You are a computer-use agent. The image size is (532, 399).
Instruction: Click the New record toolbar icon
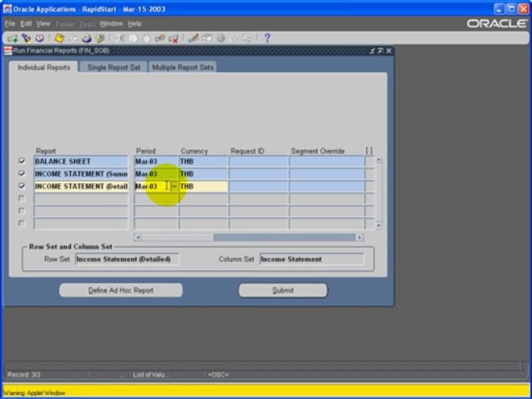pyautogui.click(x=12, y=39)
